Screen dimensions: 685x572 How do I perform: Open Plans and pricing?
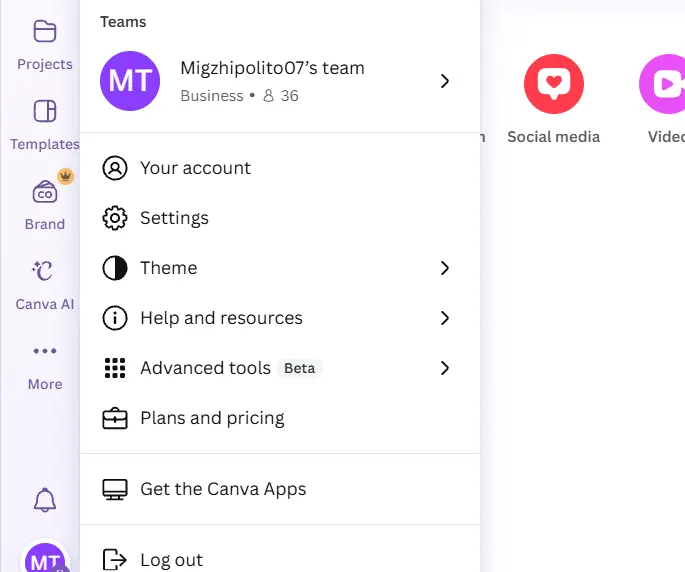pyautogui.click(x=280, y=418)
